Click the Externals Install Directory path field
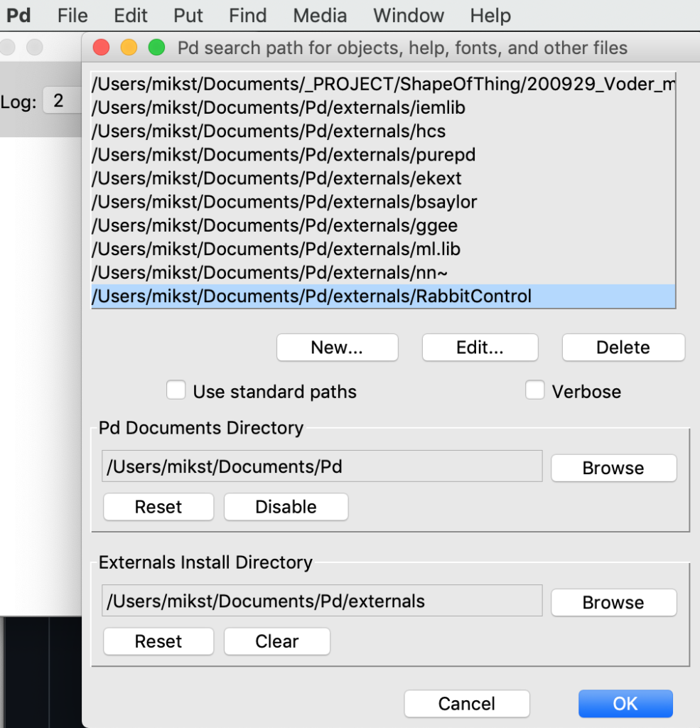The image size is (700, 728). click(322, 601)
